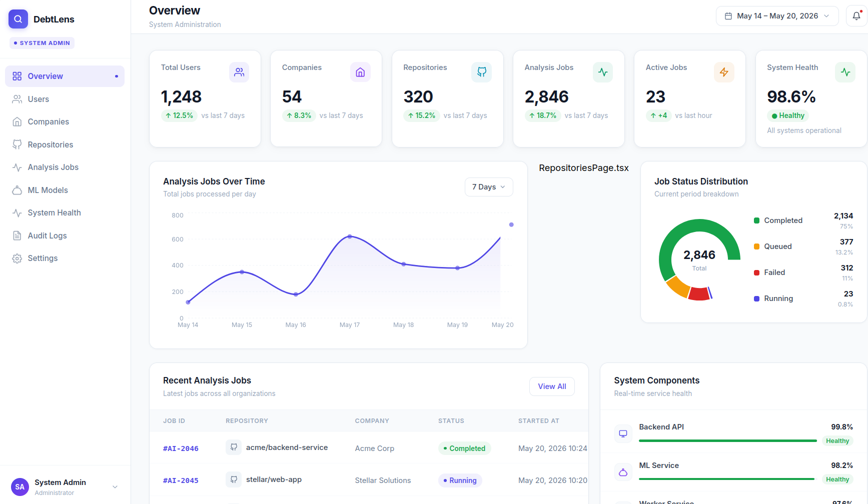Click the May 17 data point on chart
868x504 pixels.
pos(350,236)
